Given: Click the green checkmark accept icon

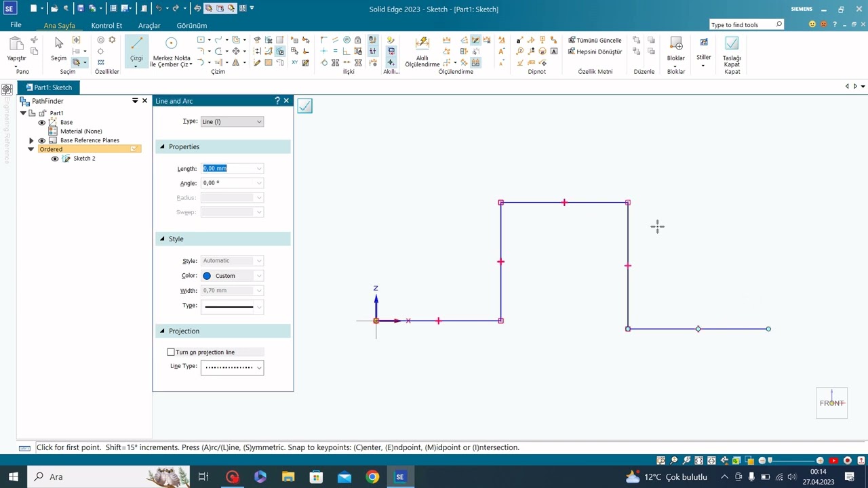Looking at the screenshot, I should 304,106.
